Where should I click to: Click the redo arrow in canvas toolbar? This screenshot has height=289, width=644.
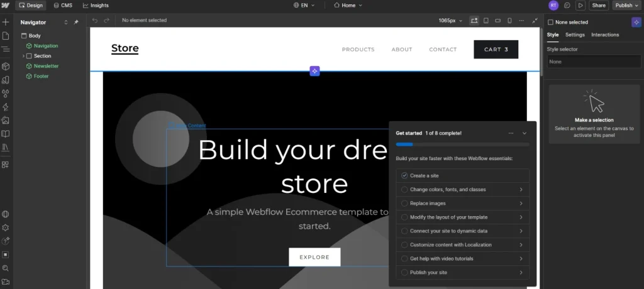107,20
